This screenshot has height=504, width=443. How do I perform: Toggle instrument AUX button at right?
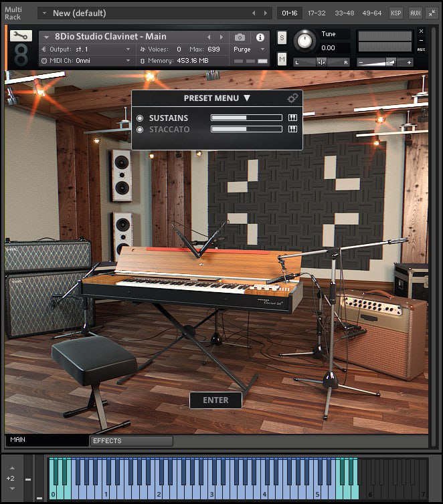pos(421,49)
